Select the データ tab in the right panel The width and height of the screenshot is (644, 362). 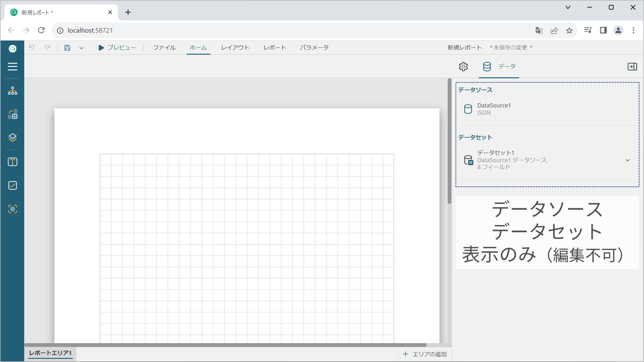click(x=499, y=67)
